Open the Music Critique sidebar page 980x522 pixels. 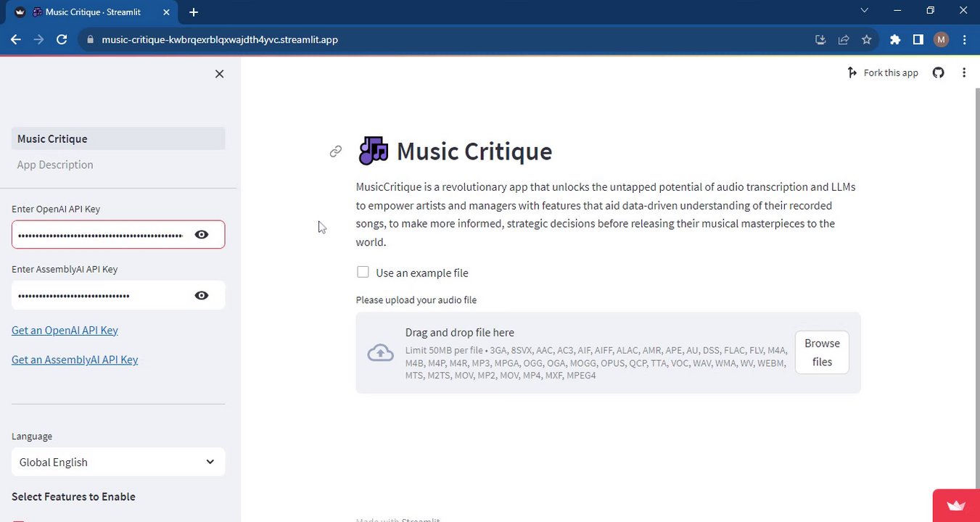point(118,138)
